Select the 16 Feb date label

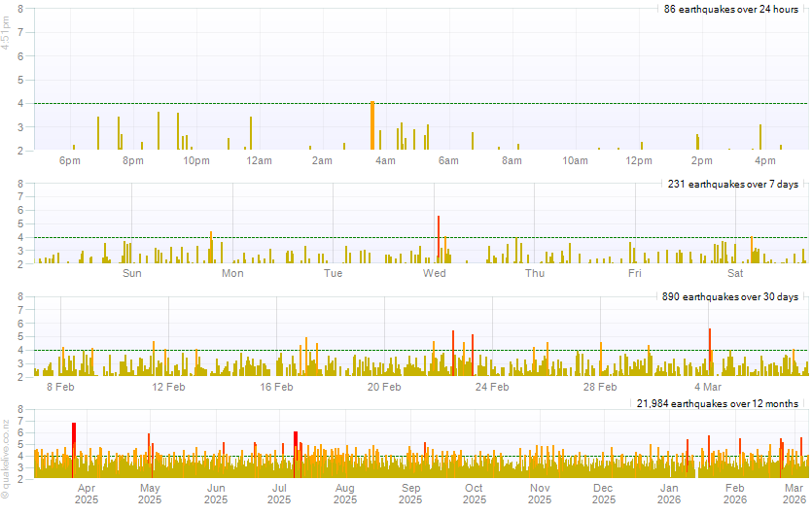coord(276,387)
